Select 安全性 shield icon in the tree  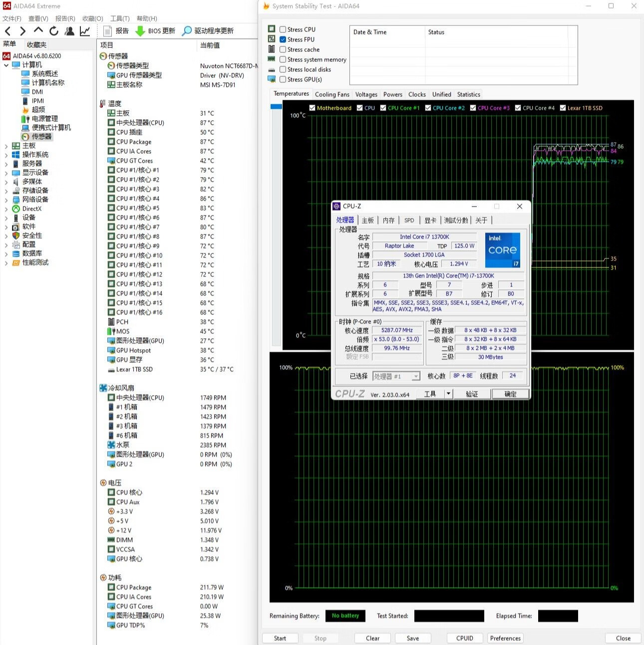(16, 235)
